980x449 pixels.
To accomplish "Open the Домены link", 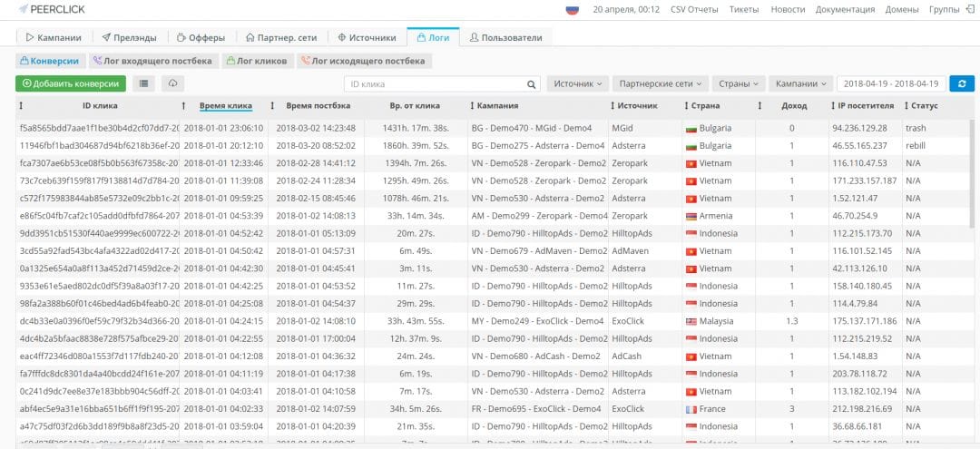I will [902, 9].
